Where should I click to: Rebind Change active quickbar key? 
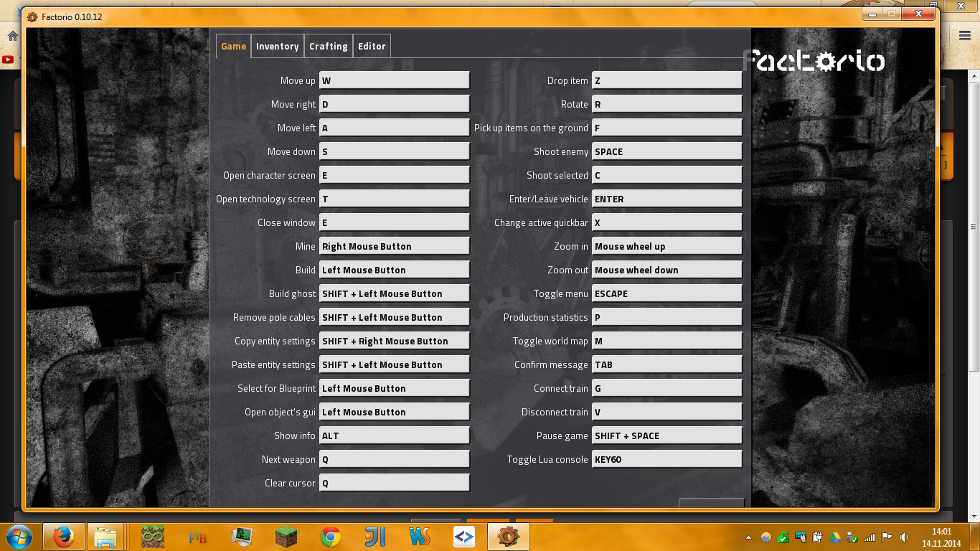tap(666, 222)
